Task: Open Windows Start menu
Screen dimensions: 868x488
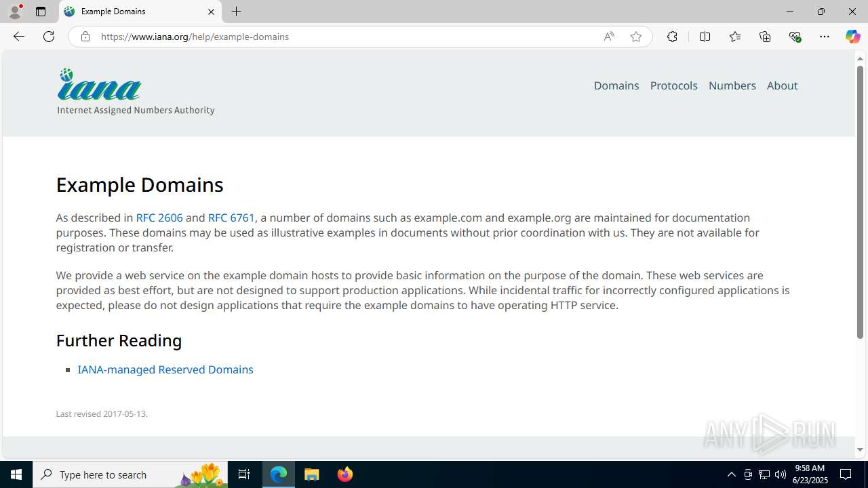Action: [x=16, y=474]
